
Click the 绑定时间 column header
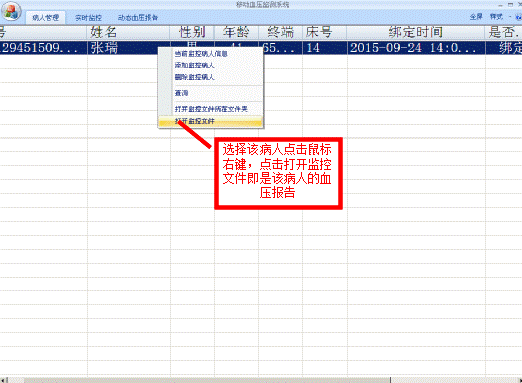click(416, 32)
